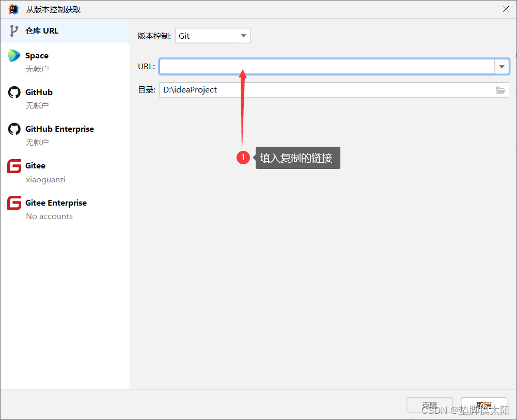This screenshot has width=517, height=420.
Task: Open the GitHub tab
Action: 65,99
